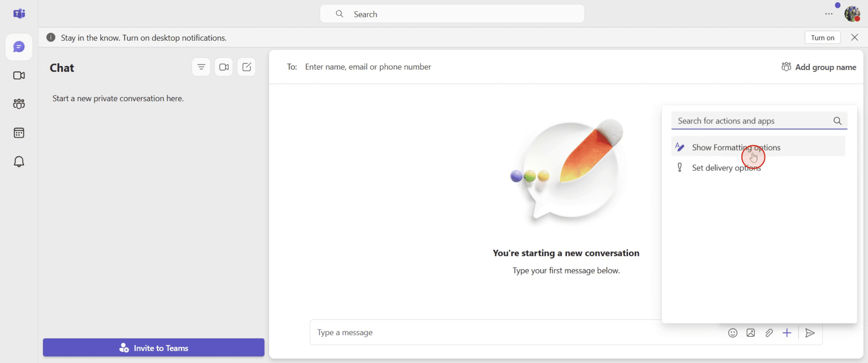The width and height of the screenshot is (868, 363).
Task: Click the new chat compose icon
Action: [246, 67]
